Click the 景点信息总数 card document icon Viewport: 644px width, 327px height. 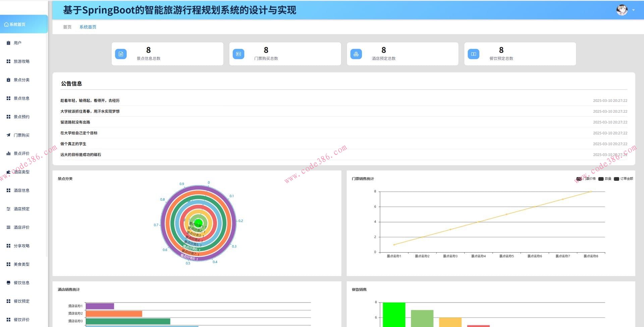click(x=121, y=54)
